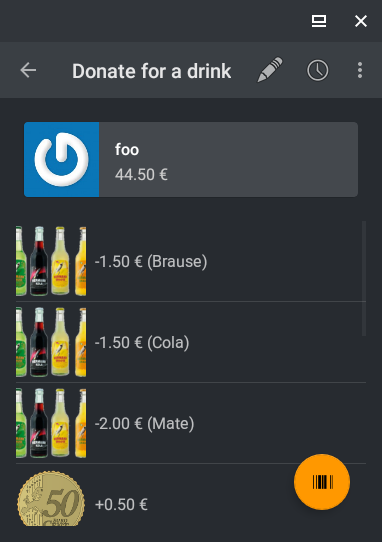Screen dimensions: 382x542
Task: Click the blue power logo avatar
Action: pos(62,159)
